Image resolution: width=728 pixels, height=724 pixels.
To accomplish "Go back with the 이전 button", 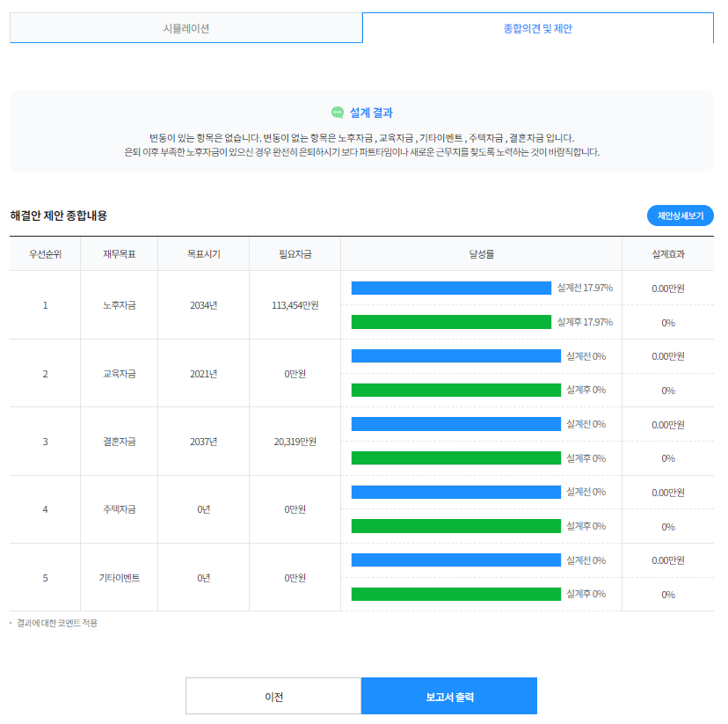I will 273,696.
